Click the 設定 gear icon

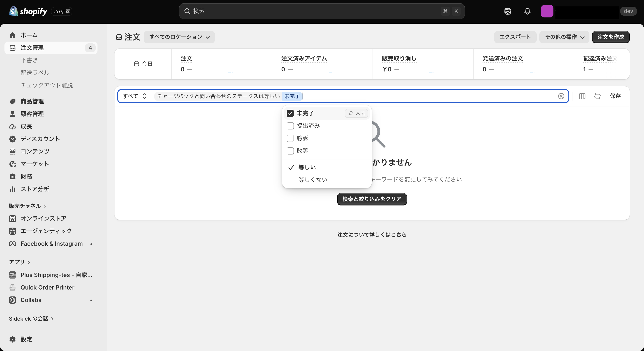pyautogui.click(x=13, y=339)
